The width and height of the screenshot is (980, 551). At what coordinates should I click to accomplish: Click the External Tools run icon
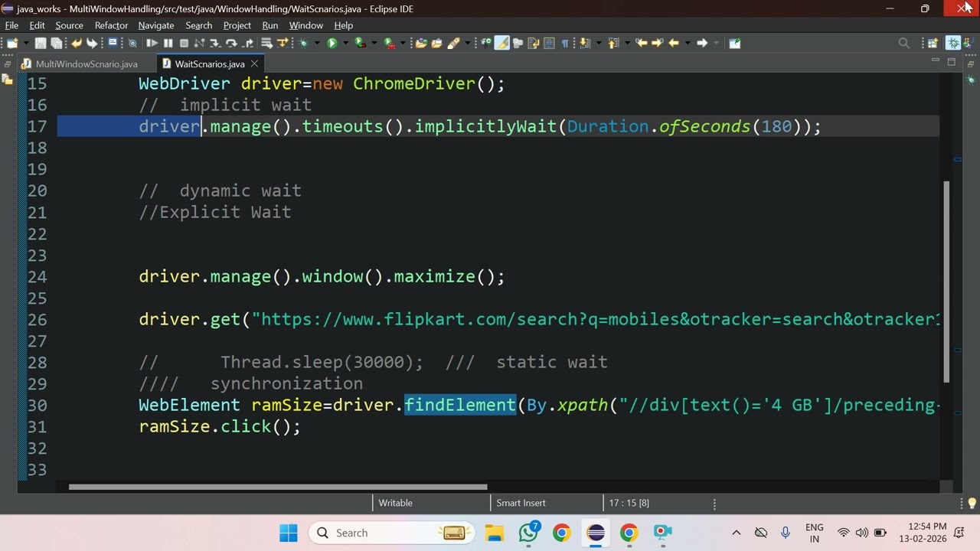pos(390,43)
